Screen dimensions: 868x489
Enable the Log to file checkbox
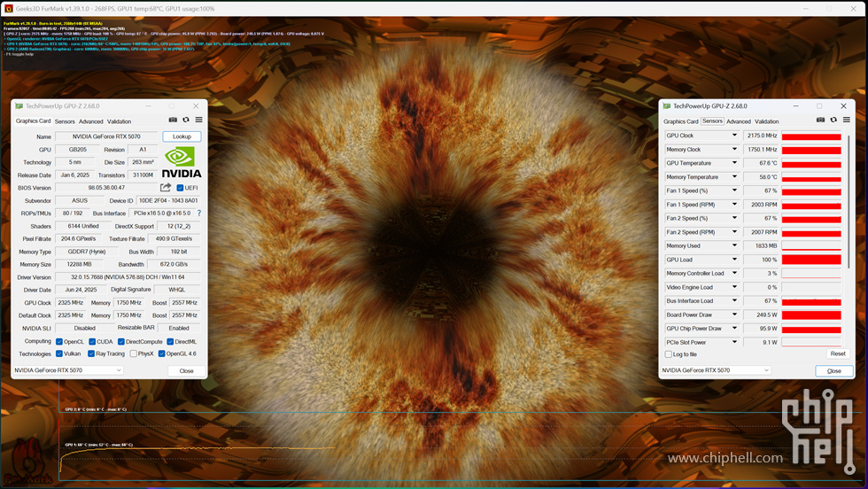(x=669, y=354)
